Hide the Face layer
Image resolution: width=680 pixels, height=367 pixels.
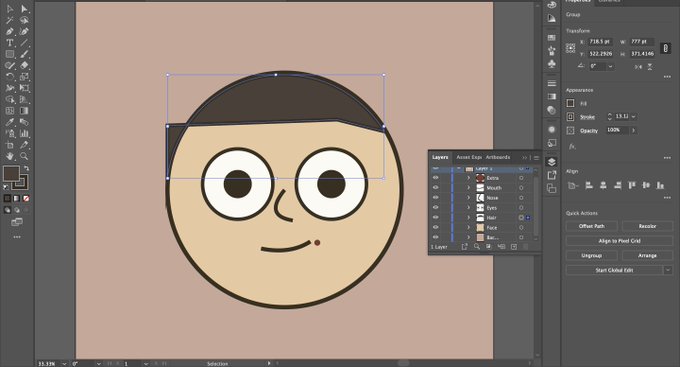pyautogui.click(x=435, y=228)
